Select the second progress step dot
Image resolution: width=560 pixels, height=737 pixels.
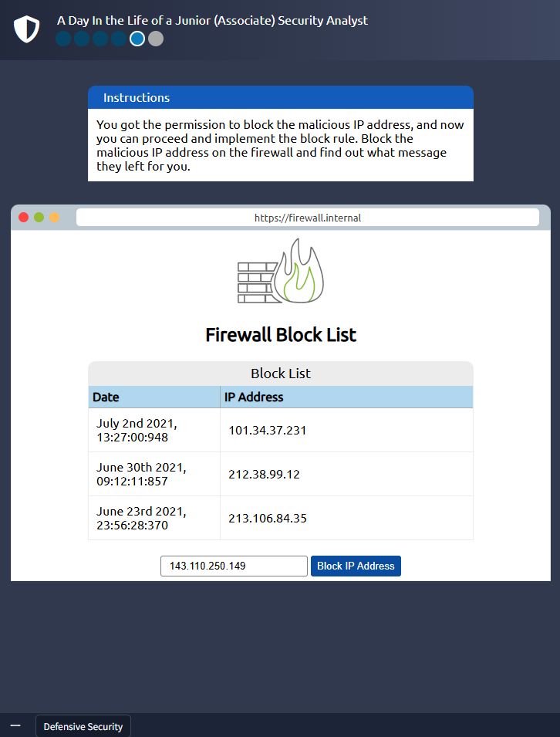(82, 39)
